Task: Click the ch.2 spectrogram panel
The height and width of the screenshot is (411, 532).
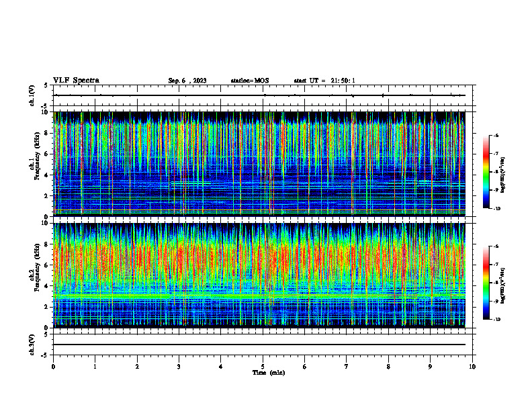Action: [259, 275]
